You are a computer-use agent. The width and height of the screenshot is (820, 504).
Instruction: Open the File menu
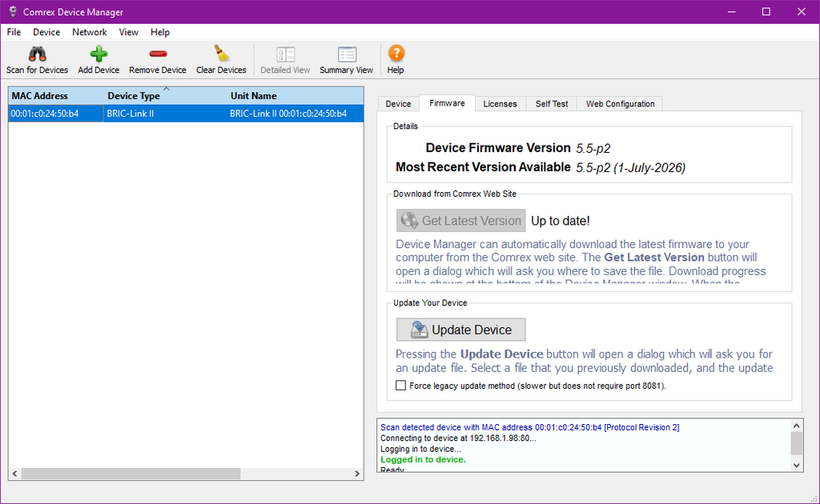(x=14, y=32)
